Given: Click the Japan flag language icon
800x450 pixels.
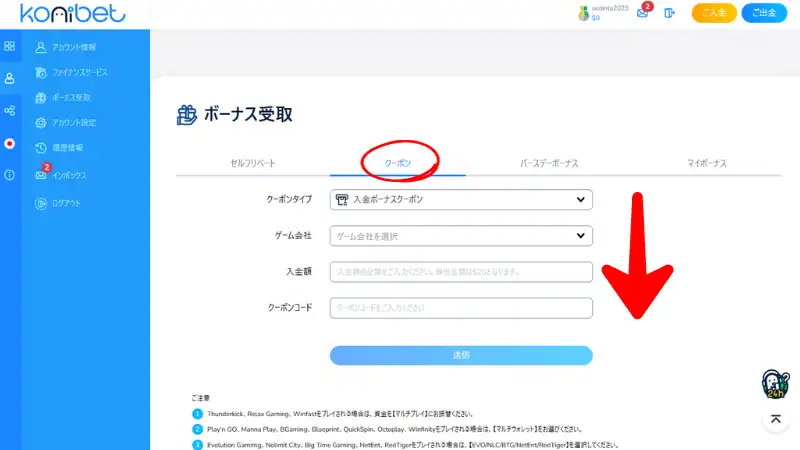Looking at the screenshot, I should point(9,143).
